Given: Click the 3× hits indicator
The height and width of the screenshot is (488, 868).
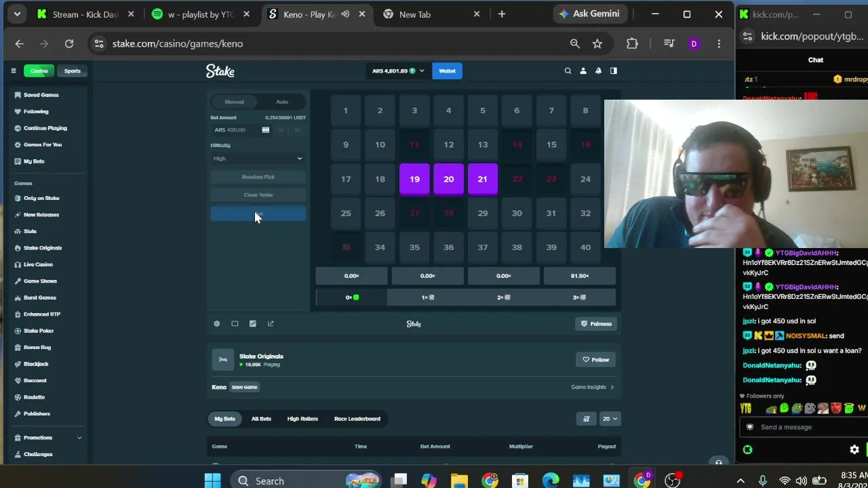Looking at the screenshot, I should [x=579, y=298].
